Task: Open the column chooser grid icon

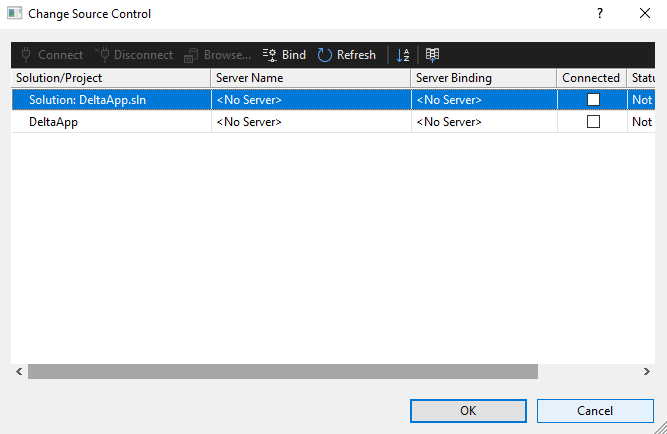Action: [x=432, y=55]
